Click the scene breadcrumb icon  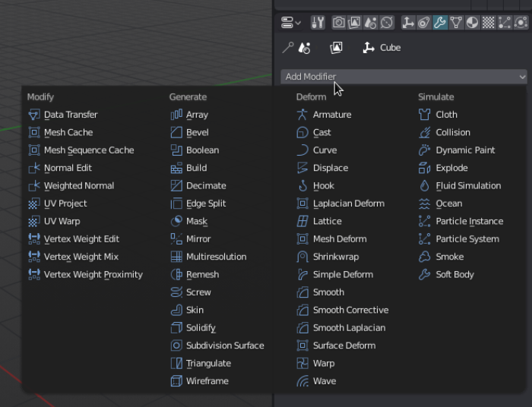(x=304, y=47)
